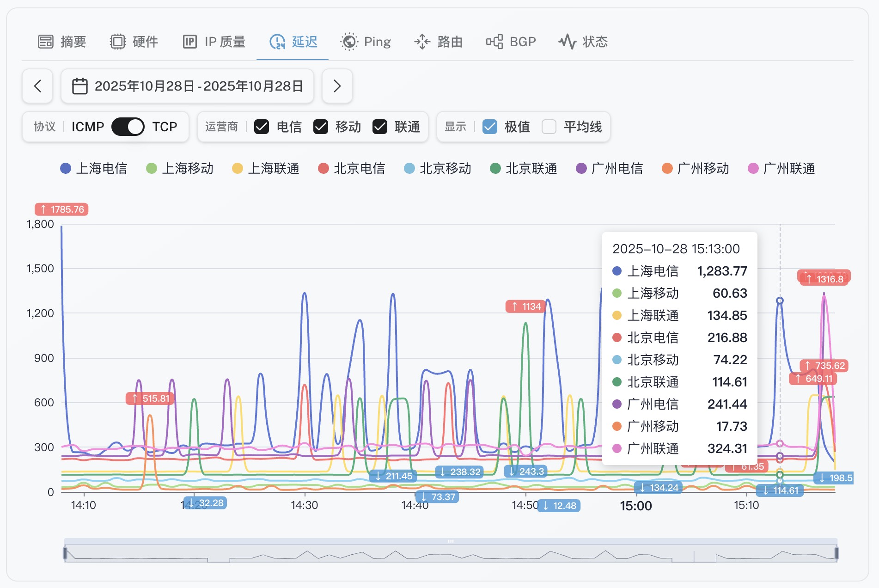Uncheck the 移动 carrier checkbox
Image resolution: width=879 pixels, height=588 pixels.
point(321,127)
